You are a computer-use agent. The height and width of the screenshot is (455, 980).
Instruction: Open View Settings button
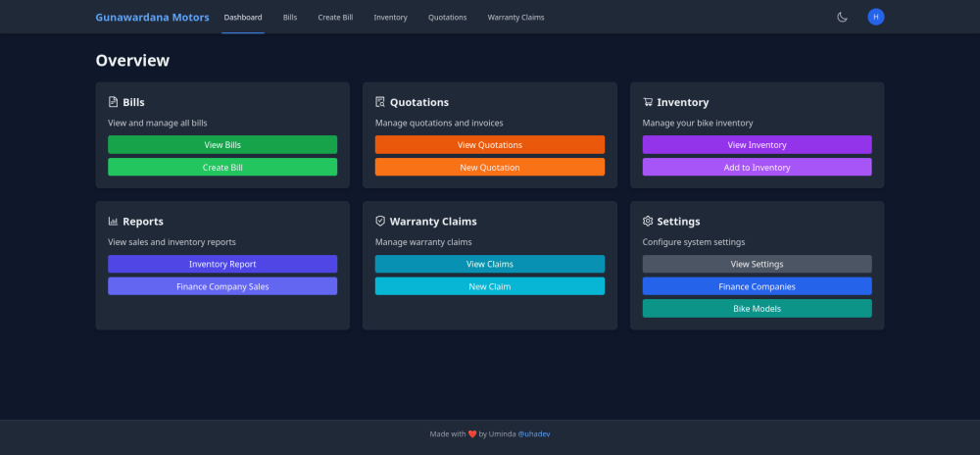coord(757,264)
